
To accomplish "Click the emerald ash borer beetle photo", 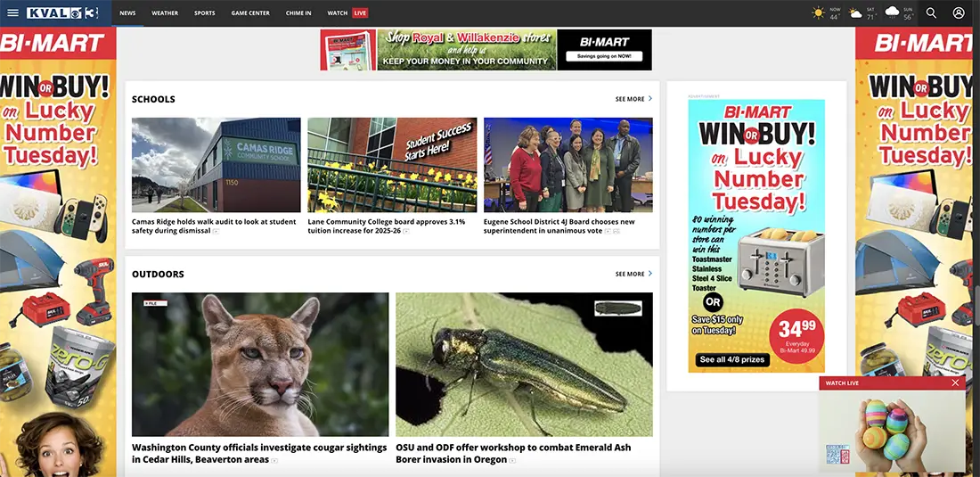I will pos(524,365).
